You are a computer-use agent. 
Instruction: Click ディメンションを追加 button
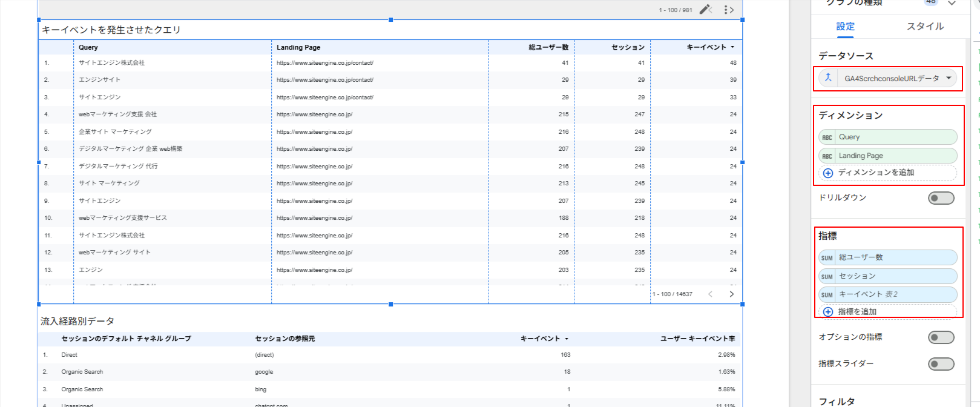pyautogui.click(x=887, y=173)
